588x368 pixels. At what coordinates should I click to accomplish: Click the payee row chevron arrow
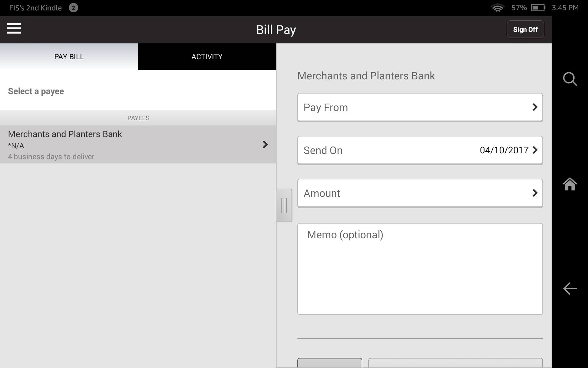tap(265, 144)
